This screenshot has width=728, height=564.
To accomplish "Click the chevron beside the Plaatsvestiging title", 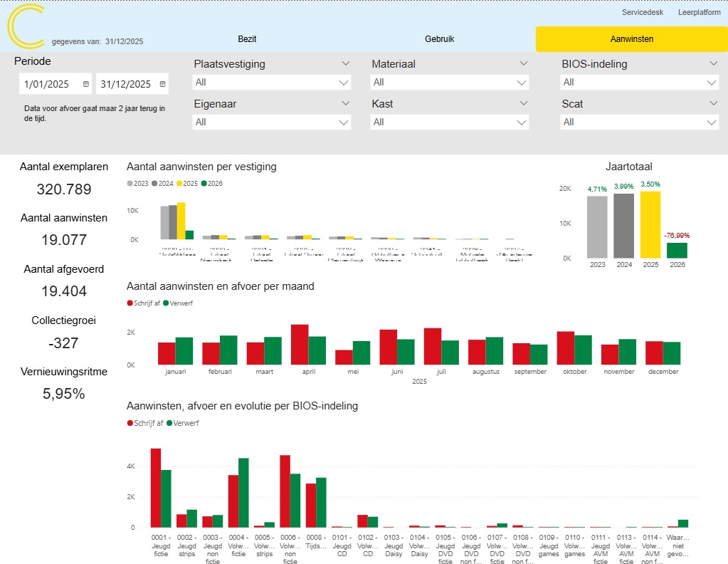I will coord(346,63).
